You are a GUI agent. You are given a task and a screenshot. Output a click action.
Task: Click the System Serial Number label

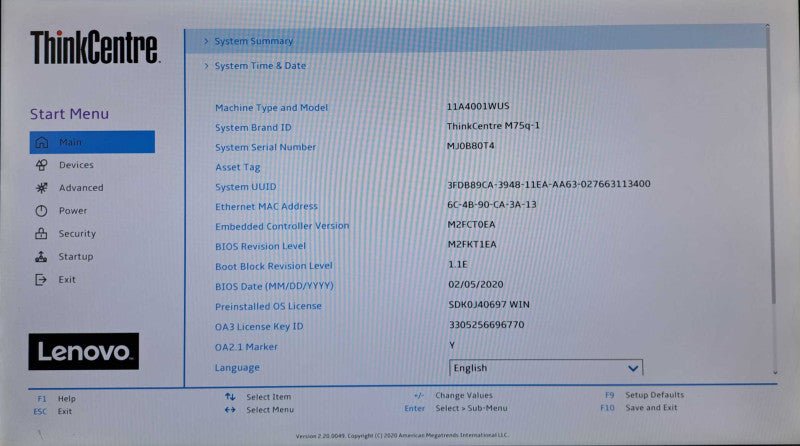[265, 147]
